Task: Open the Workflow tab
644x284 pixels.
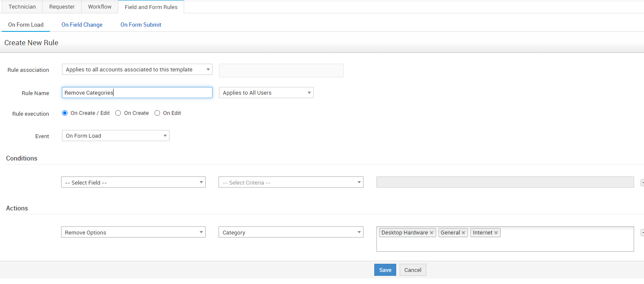Action: (99, 7)
